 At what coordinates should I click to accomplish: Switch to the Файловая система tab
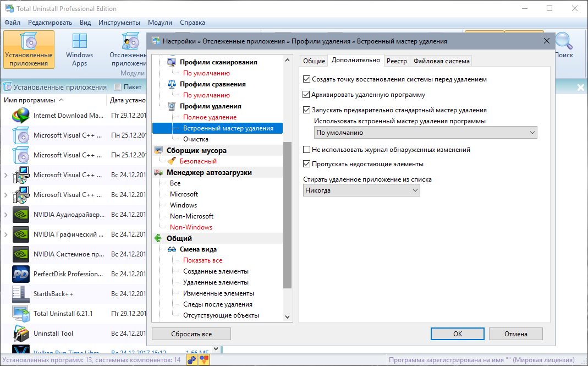tap(441, 61)
